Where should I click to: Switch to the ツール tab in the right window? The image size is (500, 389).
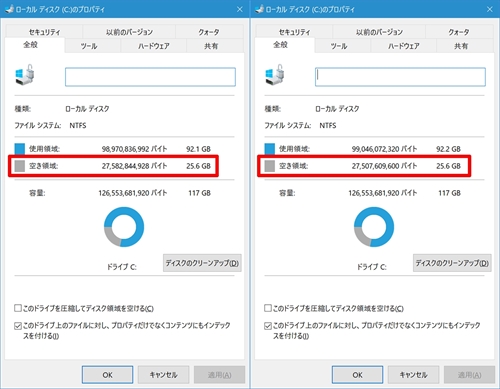[339, 46]
